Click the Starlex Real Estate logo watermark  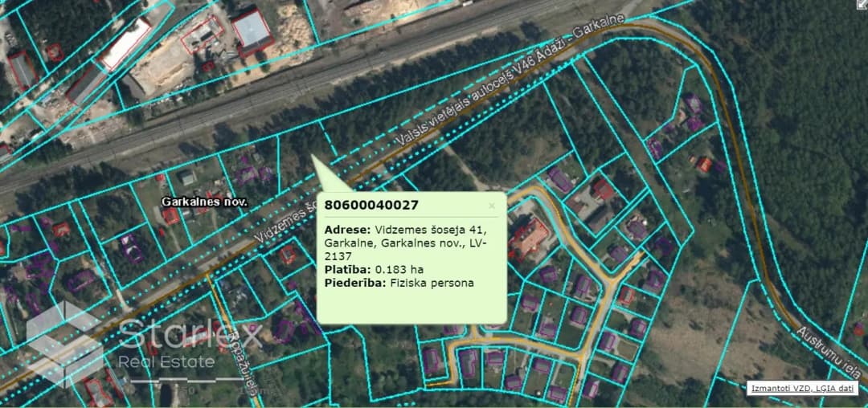[144, 344]
